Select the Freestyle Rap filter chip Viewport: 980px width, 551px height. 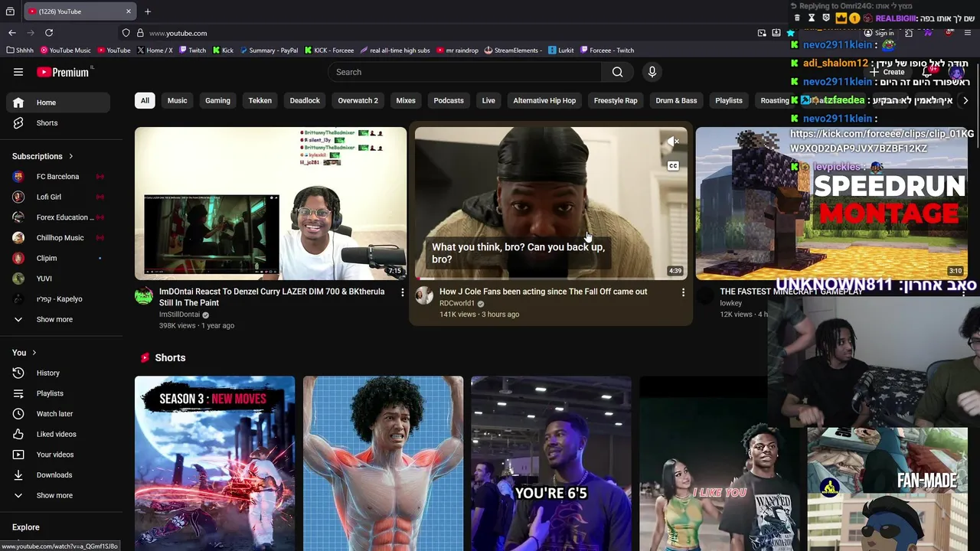tap(616, 100)
